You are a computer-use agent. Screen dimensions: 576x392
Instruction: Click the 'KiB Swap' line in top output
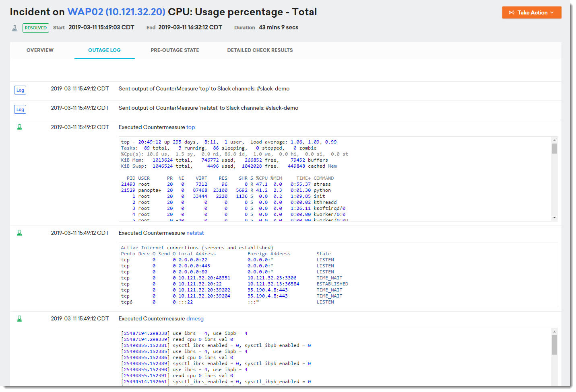[x=229, y=166]
